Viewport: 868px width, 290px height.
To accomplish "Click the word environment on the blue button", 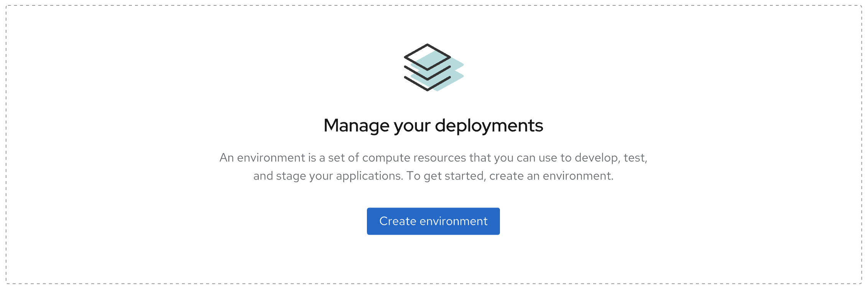I will click(454, 221).
